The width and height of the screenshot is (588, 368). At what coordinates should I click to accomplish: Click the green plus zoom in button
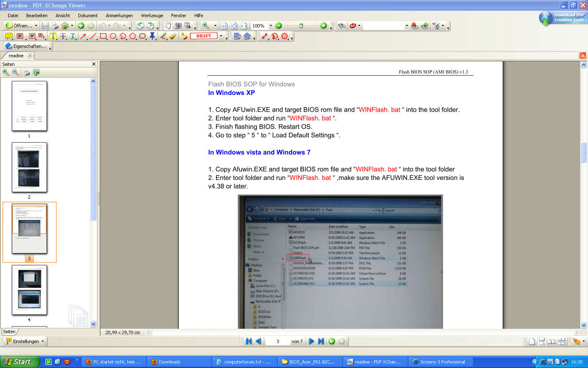[x=323, y=26]
